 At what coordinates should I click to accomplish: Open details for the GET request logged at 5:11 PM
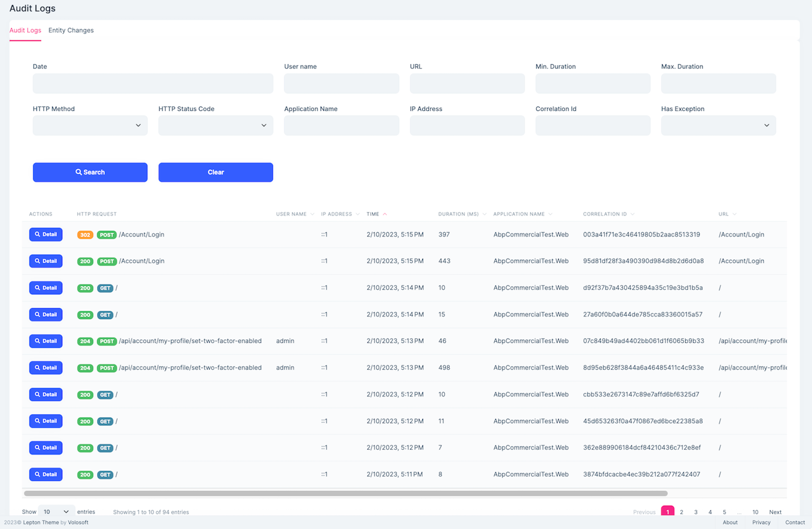tap(45, 474)
